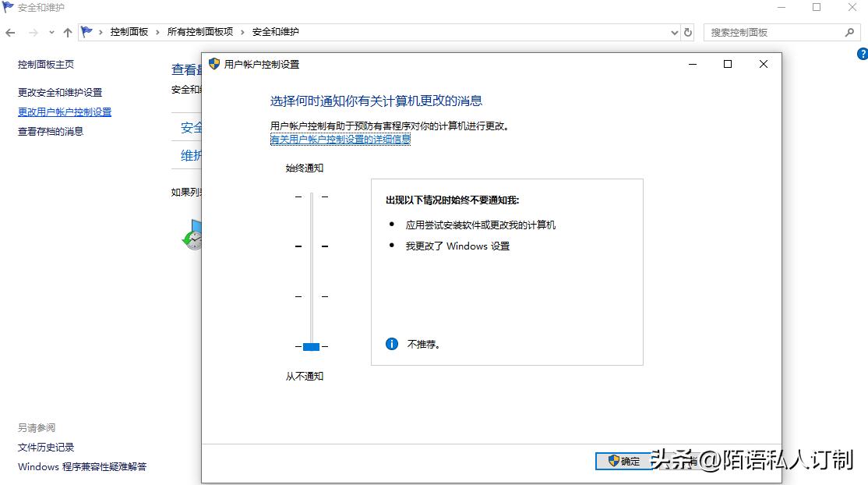Viewport: 868px width, 485px height.
Task: Open Help via the question mark icon
Action: coord(863,54)
